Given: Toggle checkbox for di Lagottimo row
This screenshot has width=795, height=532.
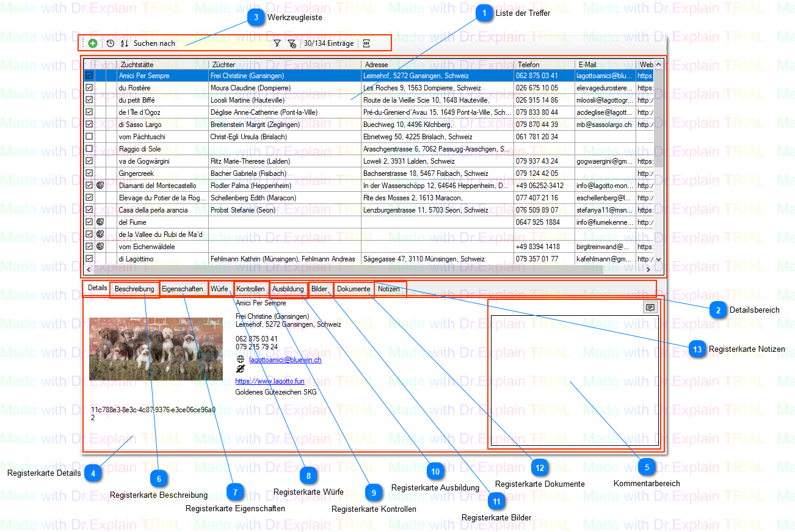Looking at the screenshot, I should coord(89,259).
